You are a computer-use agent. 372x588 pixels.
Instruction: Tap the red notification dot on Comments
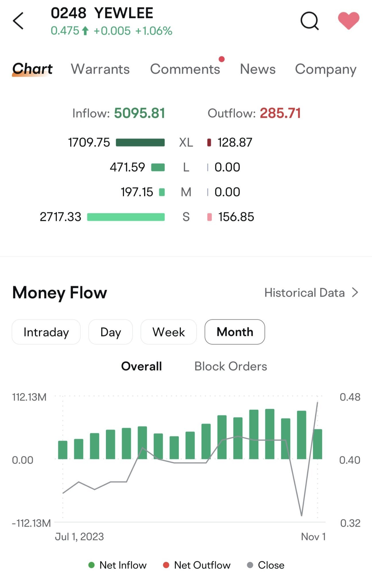[221, 59]
